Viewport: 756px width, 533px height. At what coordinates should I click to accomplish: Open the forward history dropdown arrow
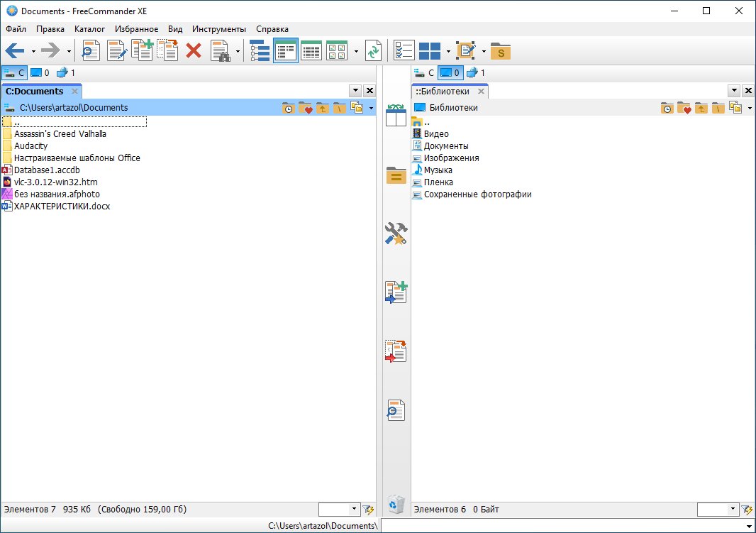click(69, 51)
